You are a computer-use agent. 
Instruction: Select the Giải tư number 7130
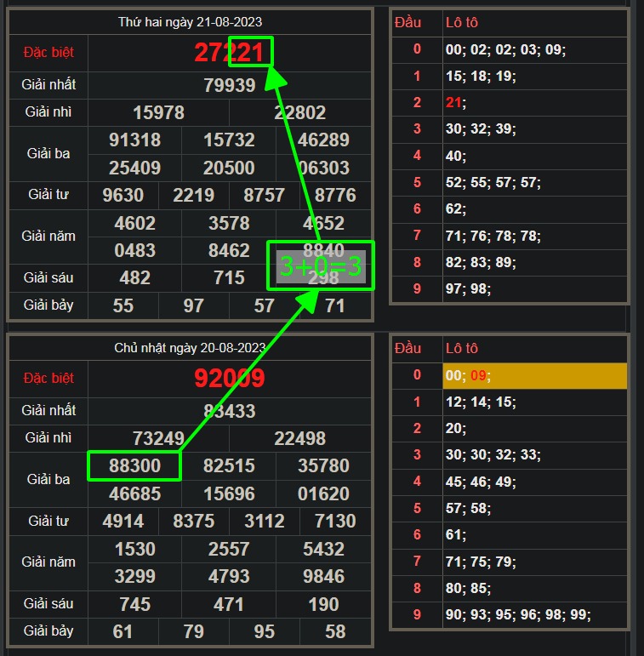point(335,522)
